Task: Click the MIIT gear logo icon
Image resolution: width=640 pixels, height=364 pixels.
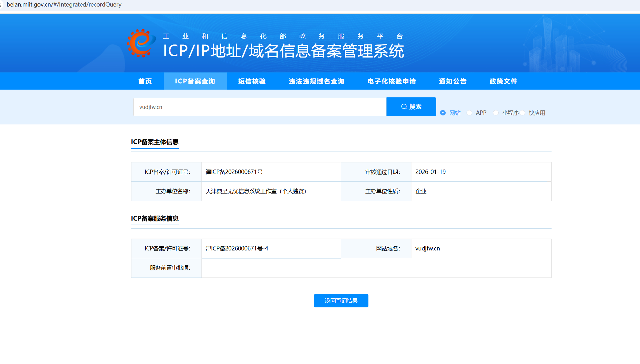Action: point(141,43)
